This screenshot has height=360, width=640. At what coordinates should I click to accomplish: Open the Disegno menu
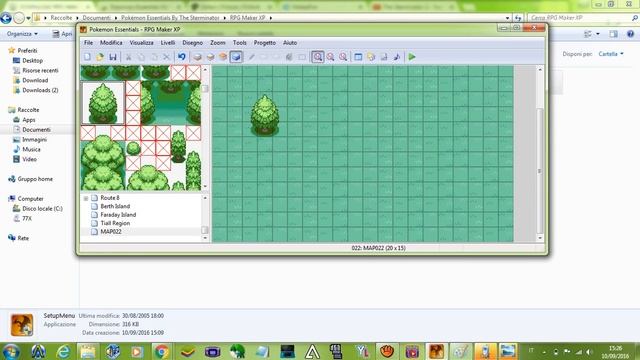(192, 43)
